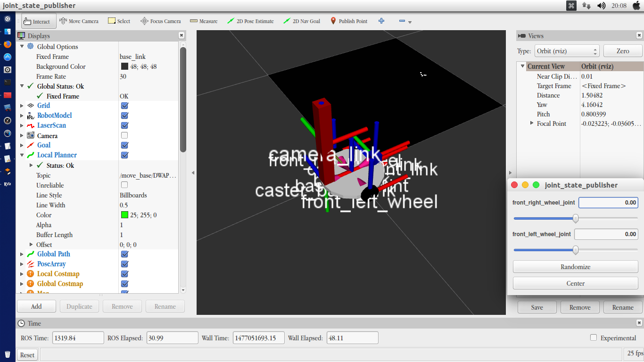Image resolution: width=644 pixels, height=362 pixels.
Task: Click the Publish Point tool
Action: tap(349, 21)
